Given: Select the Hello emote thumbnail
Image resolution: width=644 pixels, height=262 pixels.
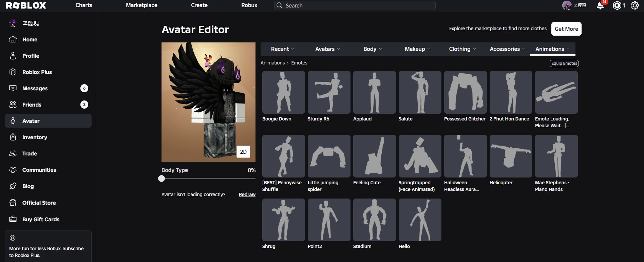Looking at the screenshot, I should (420, 220).
